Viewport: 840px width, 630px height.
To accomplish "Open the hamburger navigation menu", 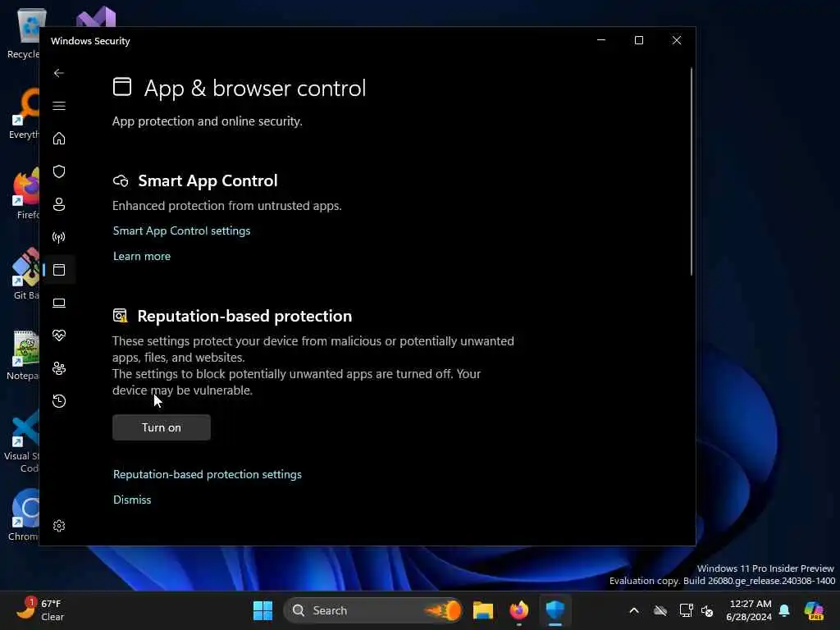I will click(59, 106).
